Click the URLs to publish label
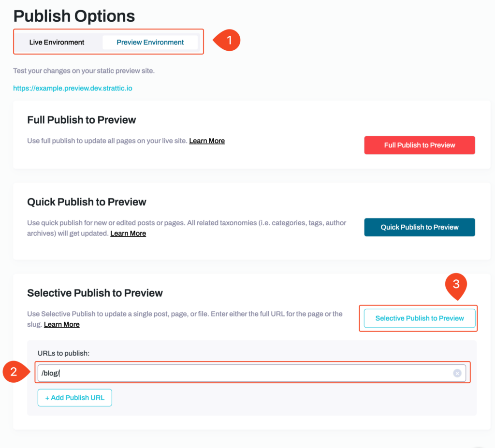The height and width of the screenshot is (448, 495). pos(63,353)
